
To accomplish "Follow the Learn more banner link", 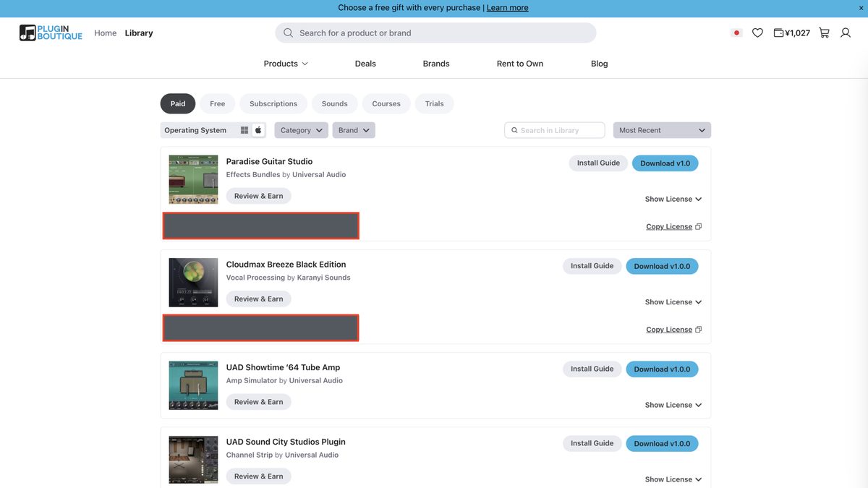I will click(507, 8).
